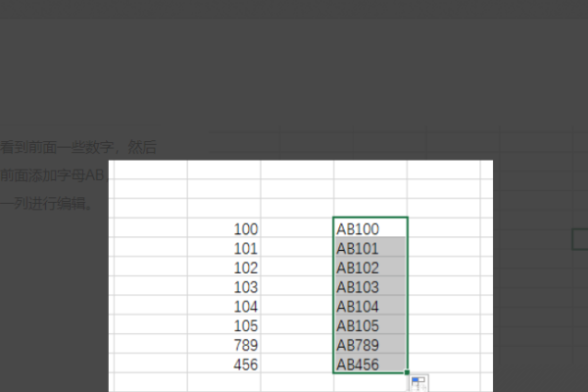The width and height of the screenshot is (588, 392).
Task: Select the cell containing AB100
Action: (x=370, y=227)
